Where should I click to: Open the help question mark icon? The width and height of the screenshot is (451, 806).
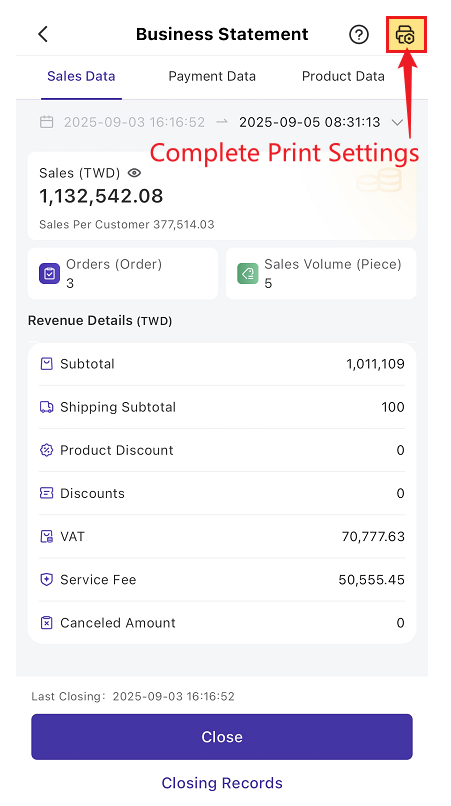pyautogui.click(x=359, y=35)
